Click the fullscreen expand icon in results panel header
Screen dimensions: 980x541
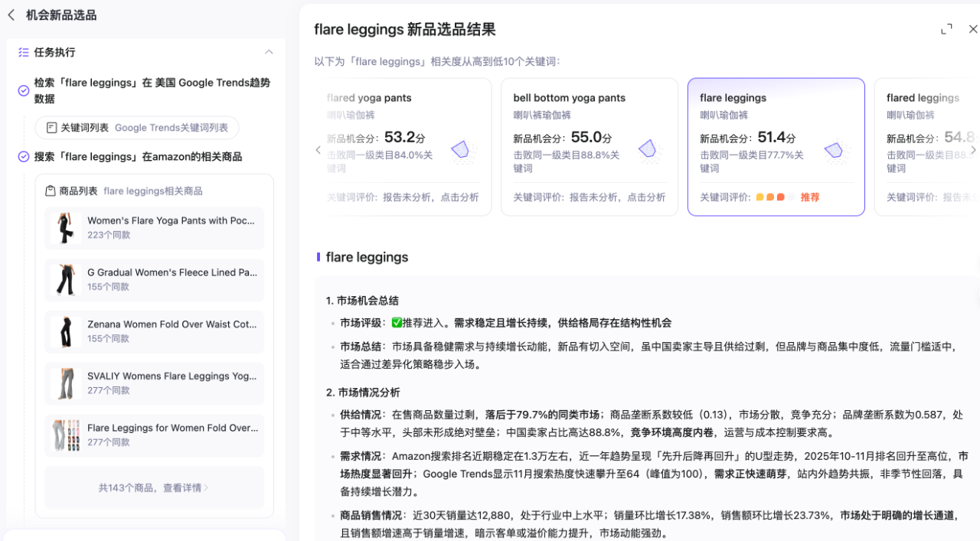(x=946, y=28)
